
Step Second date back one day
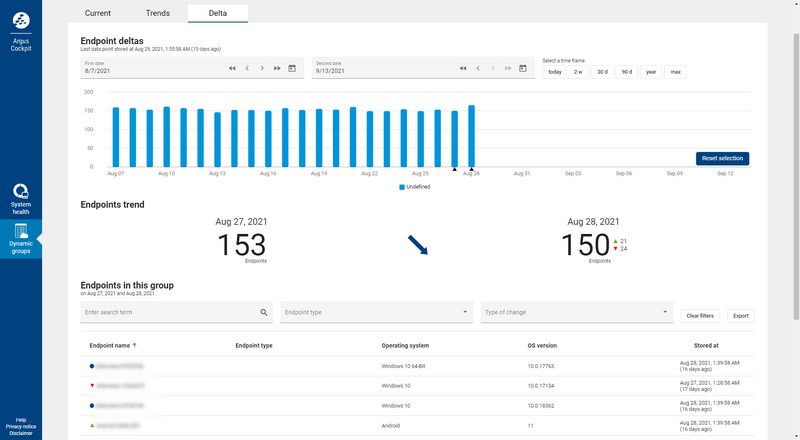click(x=478, y=68)
